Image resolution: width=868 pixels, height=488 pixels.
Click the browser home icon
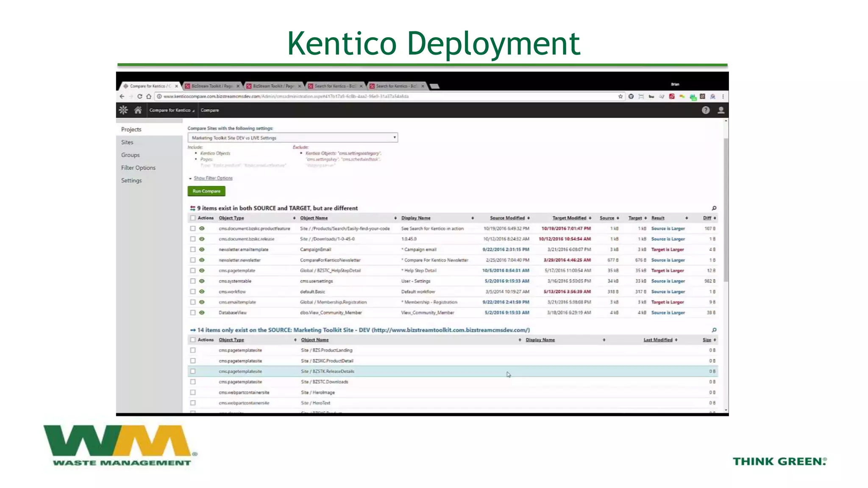(x=148, y=97)
